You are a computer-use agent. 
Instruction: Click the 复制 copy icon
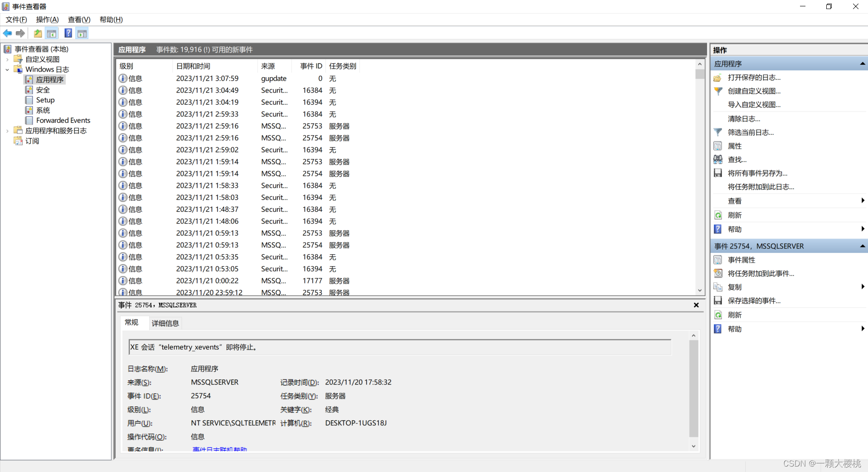pos(718,287)
